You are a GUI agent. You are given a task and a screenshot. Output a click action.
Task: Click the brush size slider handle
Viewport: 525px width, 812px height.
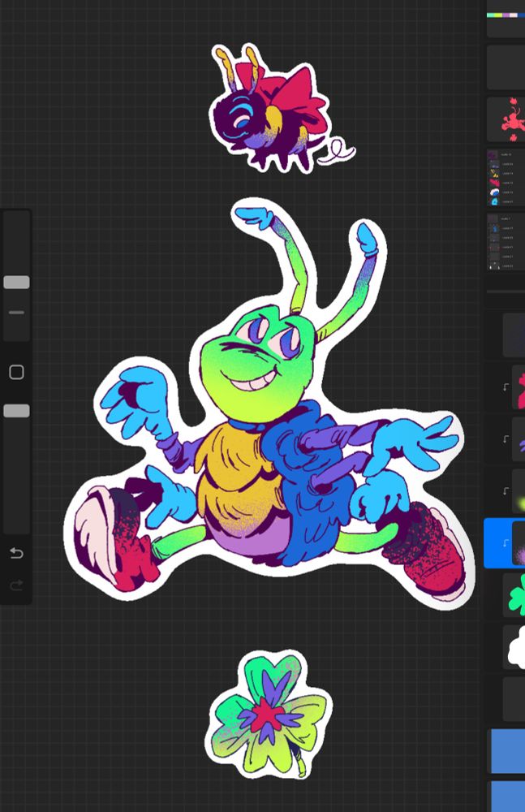(16, 283)
